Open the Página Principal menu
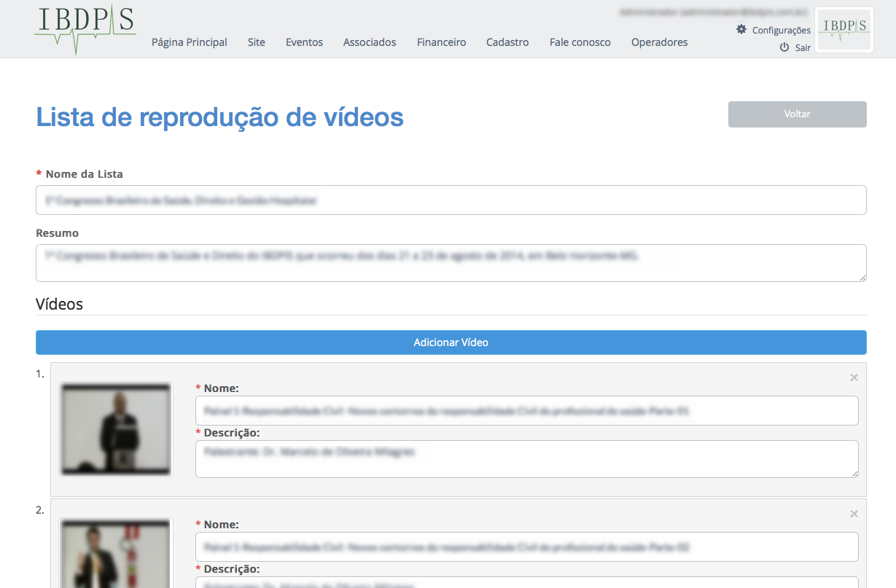The width and height of the screenshot is (896, 588). (x=190, y=42)
